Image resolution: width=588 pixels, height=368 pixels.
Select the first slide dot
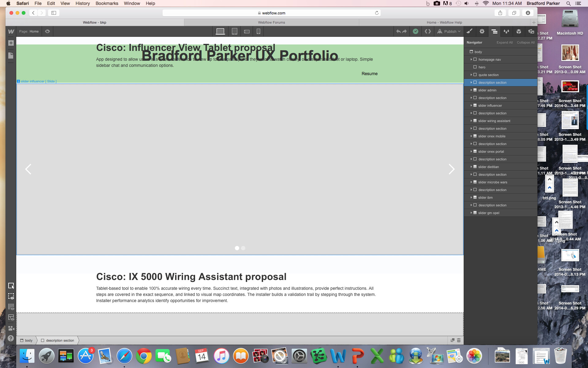237,248
